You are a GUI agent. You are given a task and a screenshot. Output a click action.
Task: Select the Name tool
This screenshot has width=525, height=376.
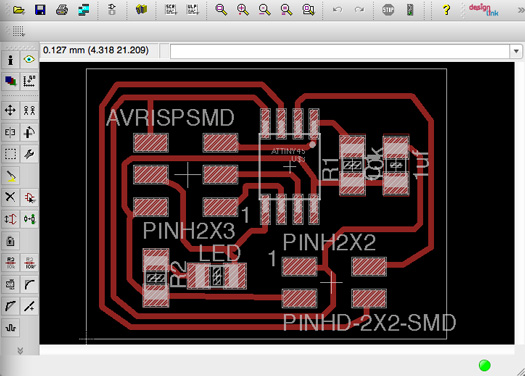coord(10,263)
